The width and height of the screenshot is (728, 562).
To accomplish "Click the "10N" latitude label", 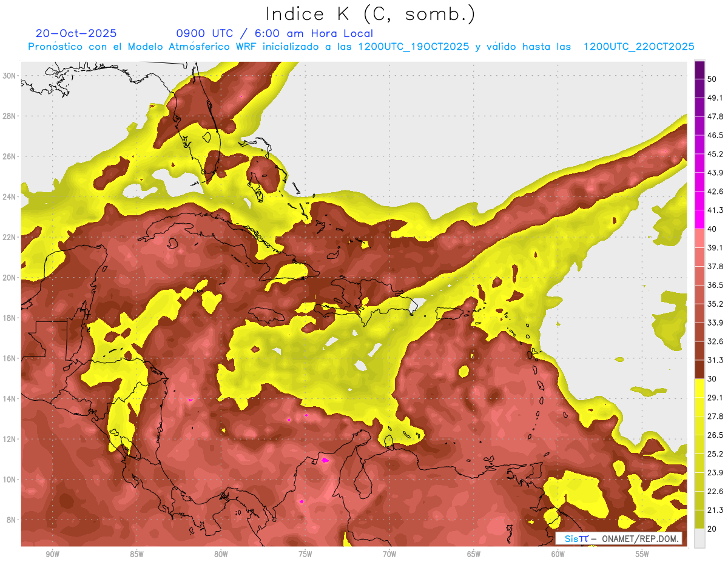I will (x=10, y=480).
